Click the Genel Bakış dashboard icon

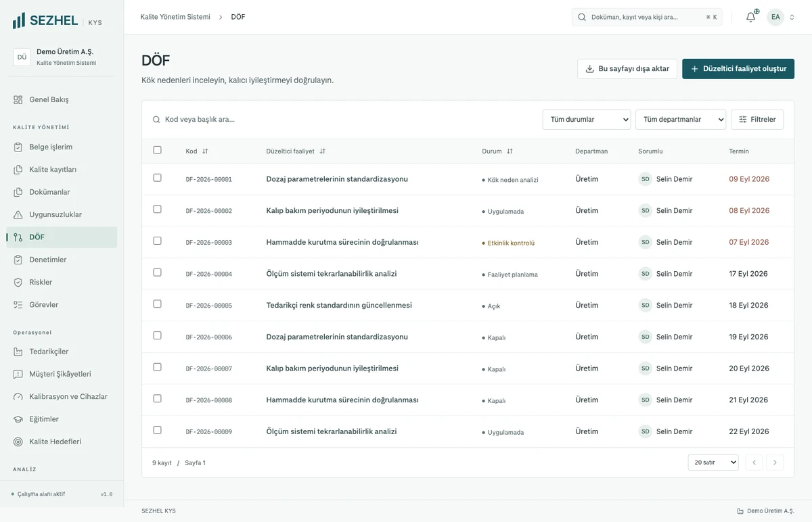click(x=18, y=99)
